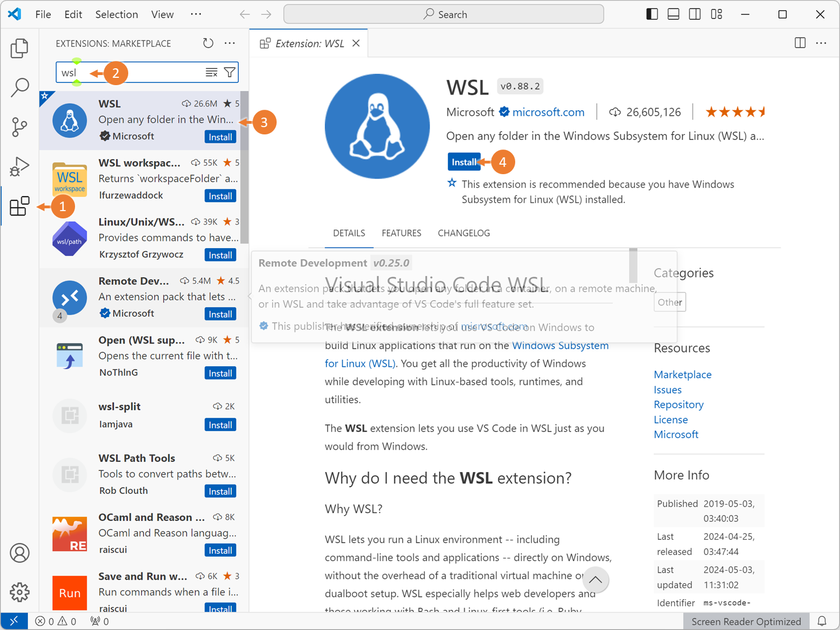Select the Other category tag
The image size is (840, 630).
point(670,302)
